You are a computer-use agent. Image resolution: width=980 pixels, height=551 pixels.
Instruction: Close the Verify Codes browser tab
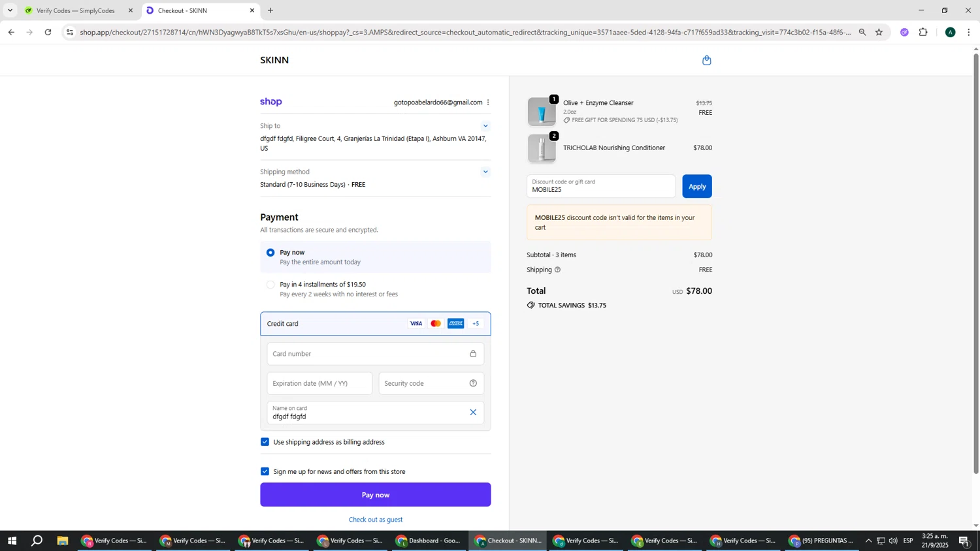pos(131,10)
